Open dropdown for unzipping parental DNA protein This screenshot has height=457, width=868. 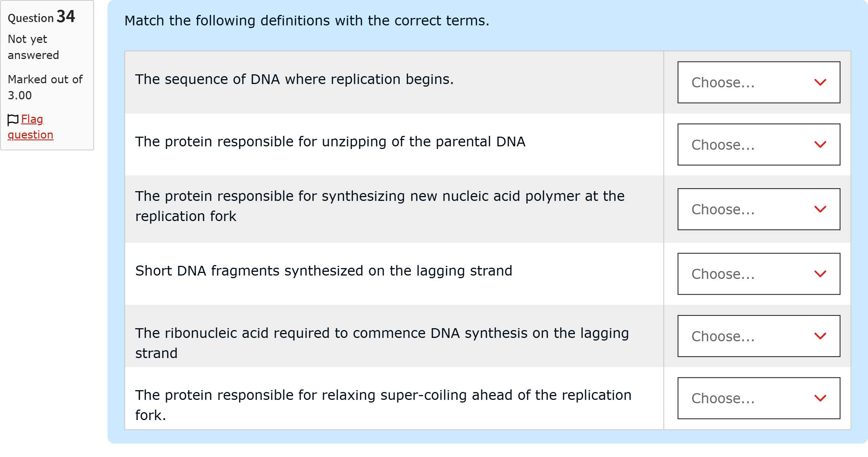point(759,144)
